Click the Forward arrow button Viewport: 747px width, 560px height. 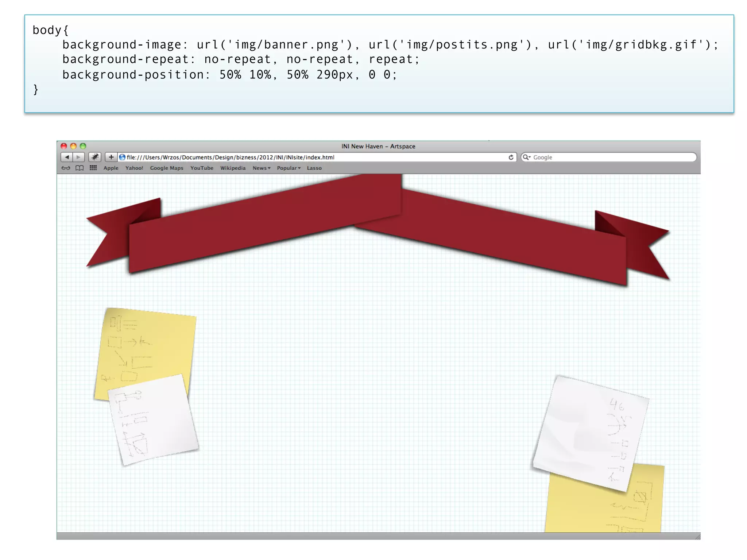click(x=78, y=157)
